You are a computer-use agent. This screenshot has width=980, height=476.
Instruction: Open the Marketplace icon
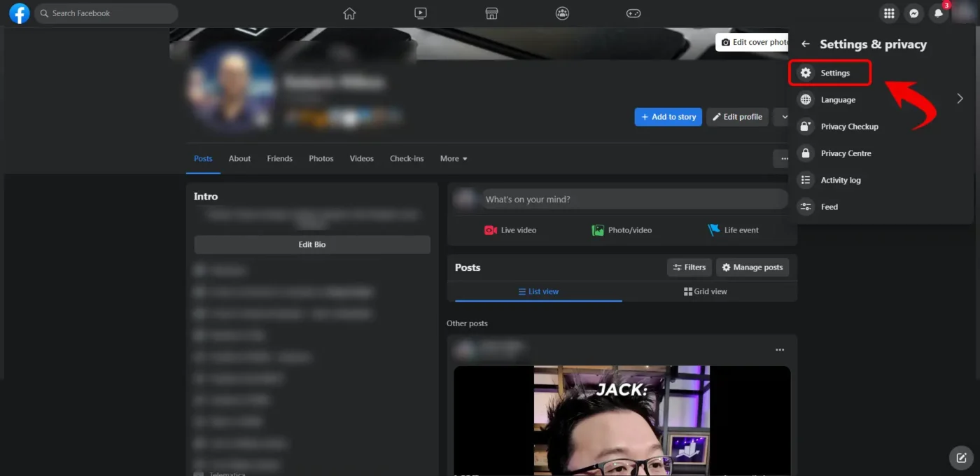pyautogui.click(x=491, y=13)
